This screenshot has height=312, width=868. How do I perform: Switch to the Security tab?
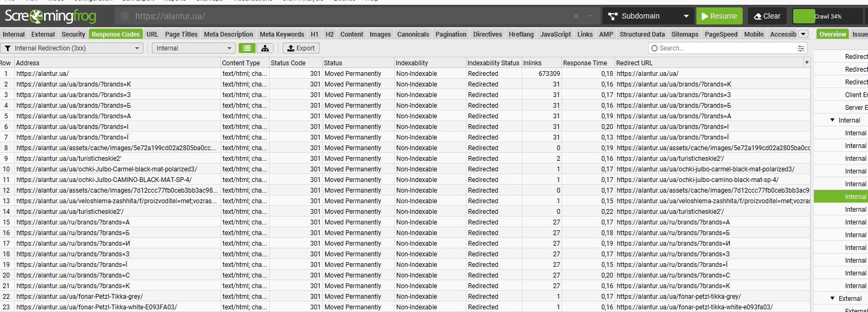pyautogui.click(x=73, y=34)
